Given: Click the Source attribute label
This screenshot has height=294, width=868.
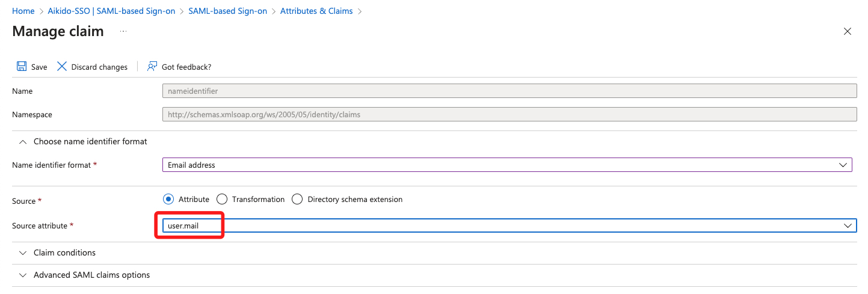Looking at the screenshot, I should (x=40, y=225).
